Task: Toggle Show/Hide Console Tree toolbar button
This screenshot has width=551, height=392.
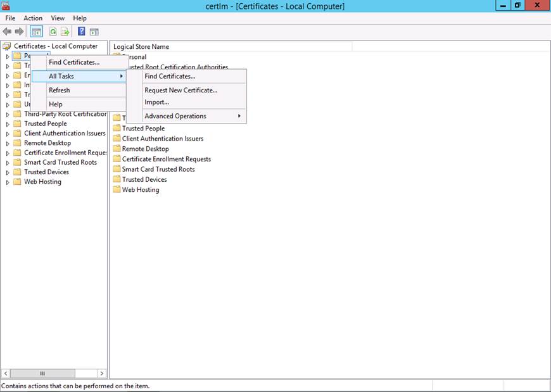Action: pos(37,32)
